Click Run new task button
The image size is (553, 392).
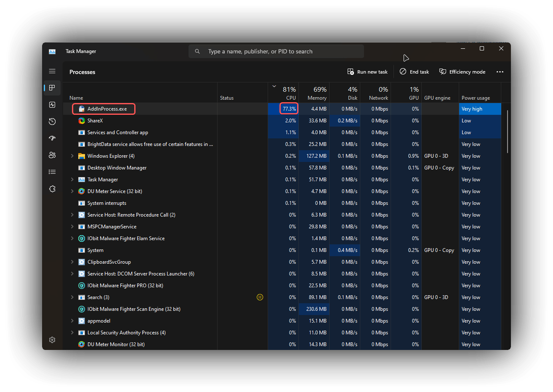click(x=367, y=72)
